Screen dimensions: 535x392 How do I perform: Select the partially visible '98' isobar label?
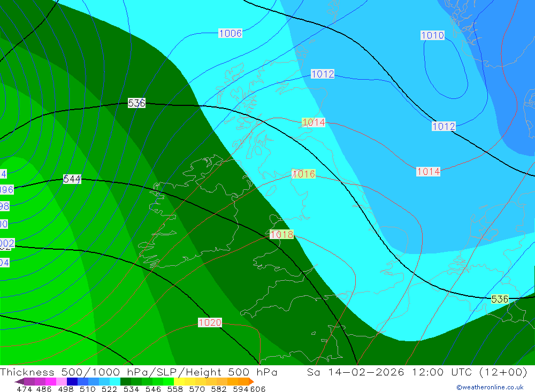click(4, 206)
